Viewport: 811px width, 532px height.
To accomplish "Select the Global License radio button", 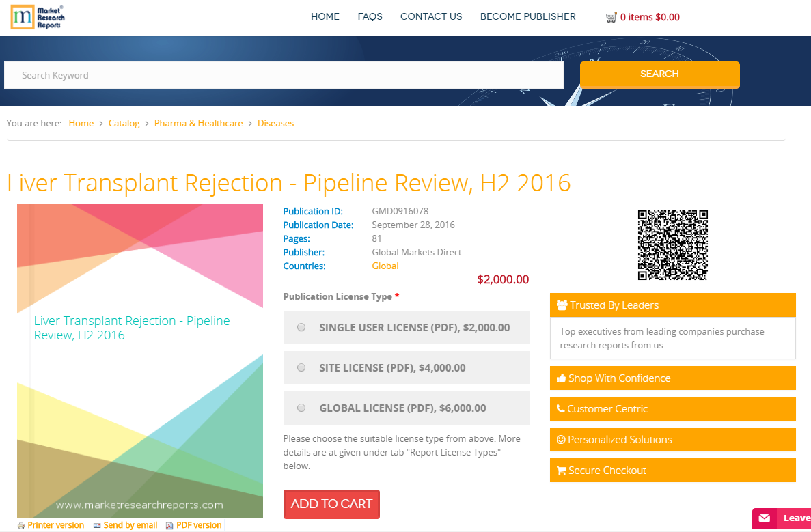I will coord(301,408).
